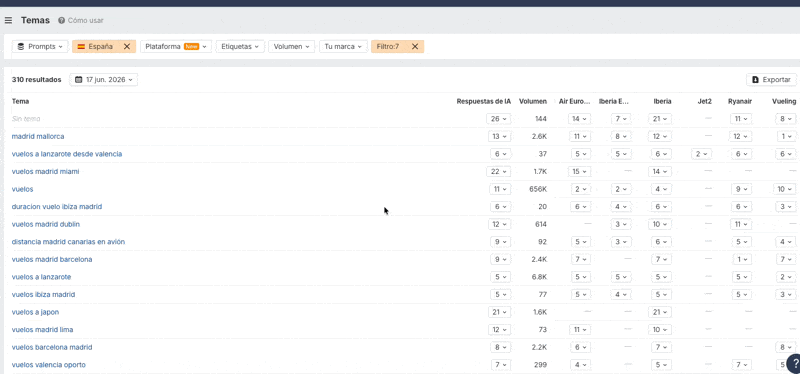The height and width of the screenshot is (374, 800).
Task: Open the vuelos a lanzarote topic
Action: [x=41, y=277]
